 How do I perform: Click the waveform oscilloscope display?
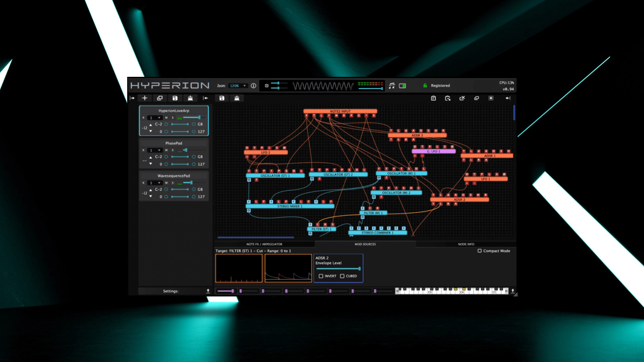click(323, 86)
